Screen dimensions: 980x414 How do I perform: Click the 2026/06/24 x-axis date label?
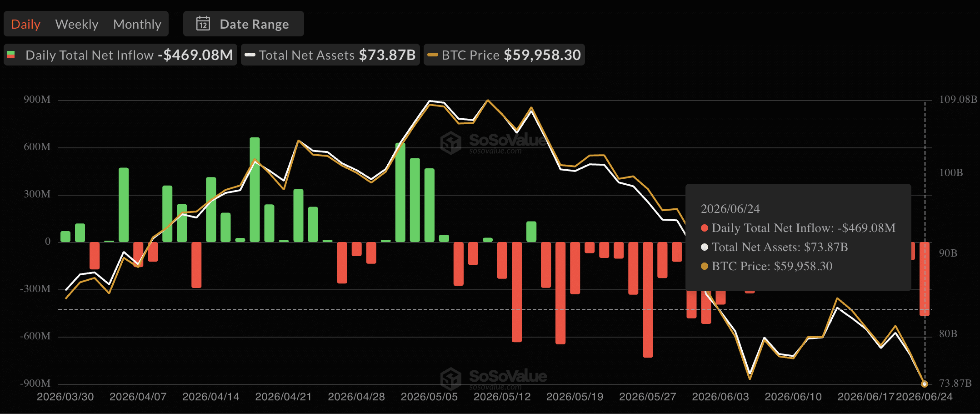pyautogui.click(x=924, y=397)
